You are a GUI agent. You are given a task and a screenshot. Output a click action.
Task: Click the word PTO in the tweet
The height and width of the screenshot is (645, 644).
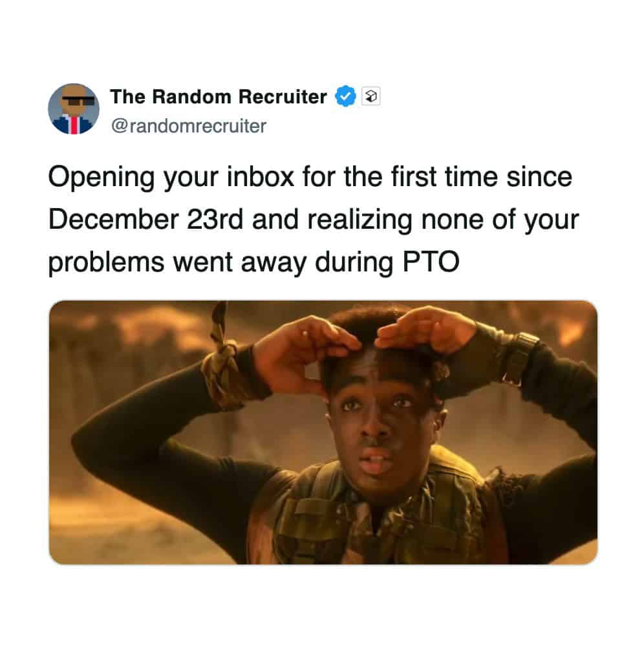coord(431,262)
